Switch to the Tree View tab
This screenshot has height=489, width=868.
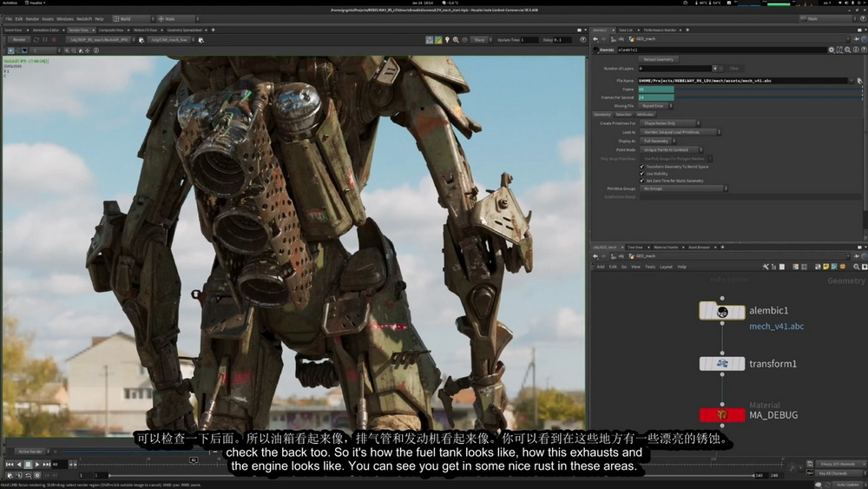tap(635, 248)
